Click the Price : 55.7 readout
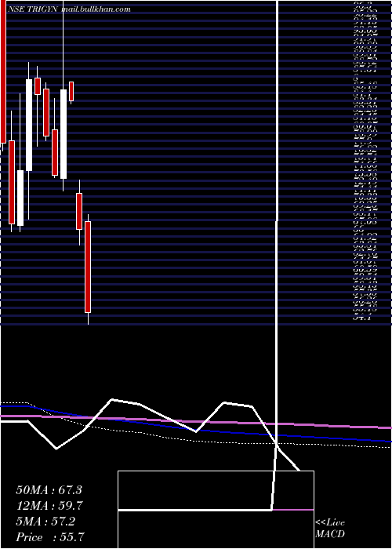This screenshot has height=549, width=392. [x=50, y=537]
